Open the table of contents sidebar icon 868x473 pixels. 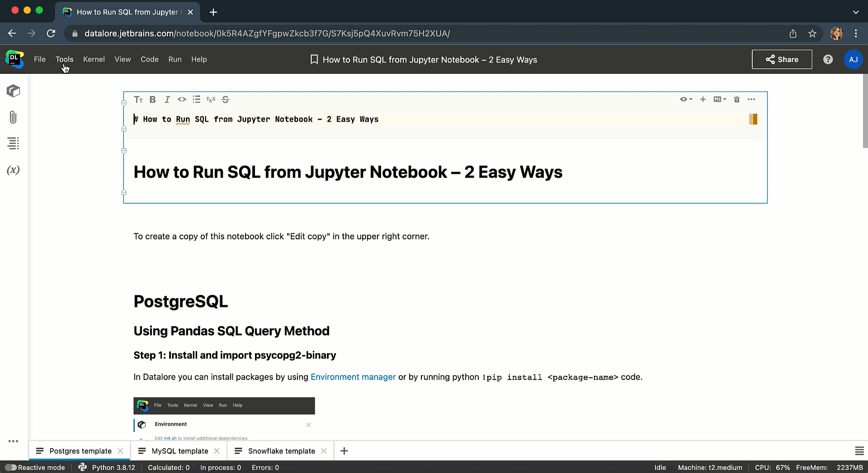pos(13,143)
